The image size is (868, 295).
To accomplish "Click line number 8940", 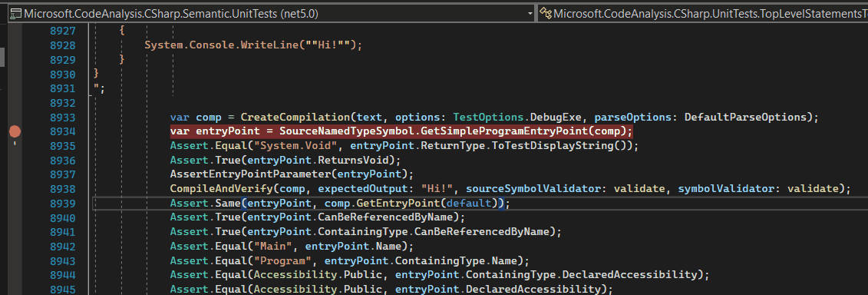I will tap(63, 218).
